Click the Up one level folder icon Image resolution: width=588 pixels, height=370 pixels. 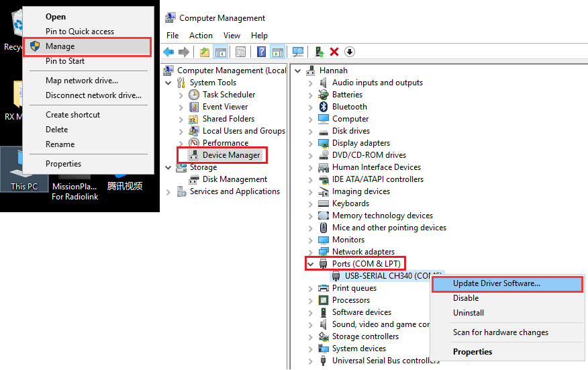205,52
